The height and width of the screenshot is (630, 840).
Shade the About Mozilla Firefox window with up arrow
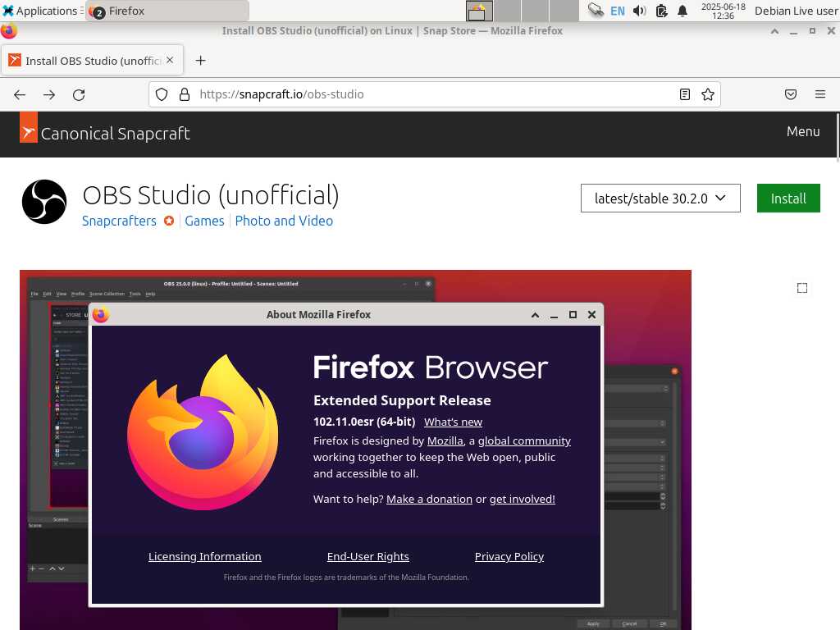tap(535, 315)
